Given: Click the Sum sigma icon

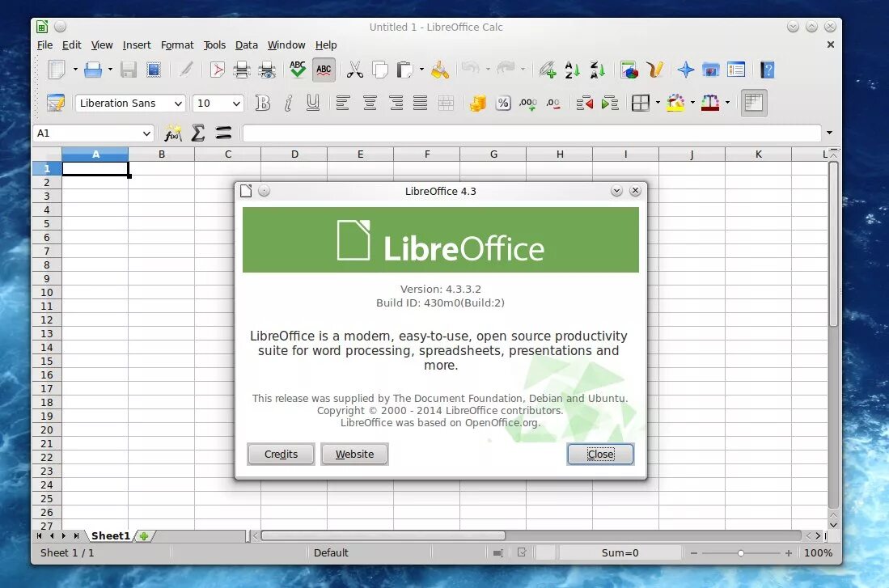Looking at the screenshot, I should tap(197, 133).
